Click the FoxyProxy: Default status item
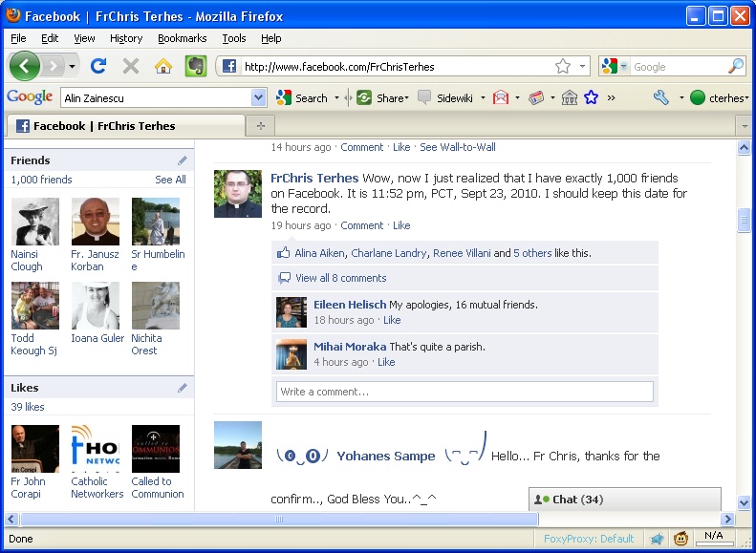 point(589,539)
